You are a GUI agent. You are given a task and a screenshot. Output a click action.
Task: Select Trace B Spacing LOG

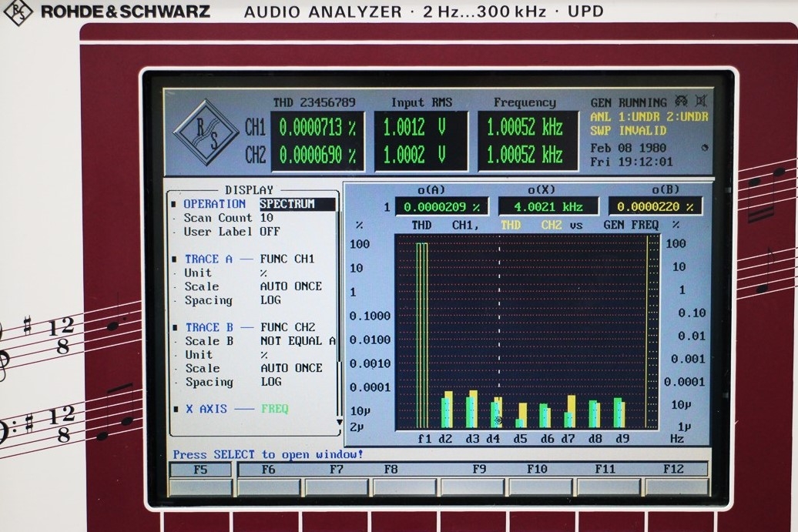271,381
